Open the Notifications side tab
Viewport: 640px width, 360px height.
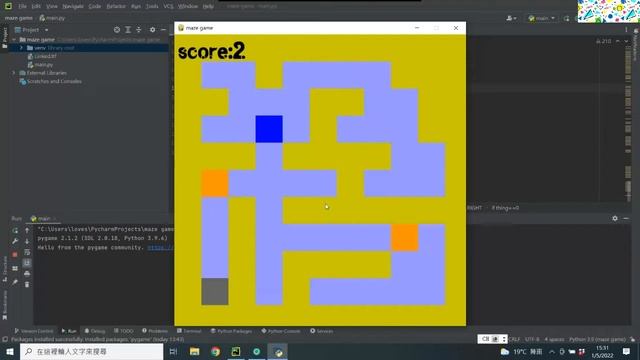tap(636, 44)
